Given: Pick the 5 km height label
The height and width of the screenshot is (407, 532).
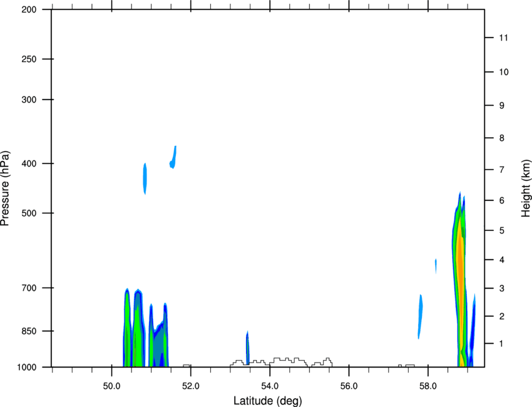Looking at the screenshot, I should (502, 230).
